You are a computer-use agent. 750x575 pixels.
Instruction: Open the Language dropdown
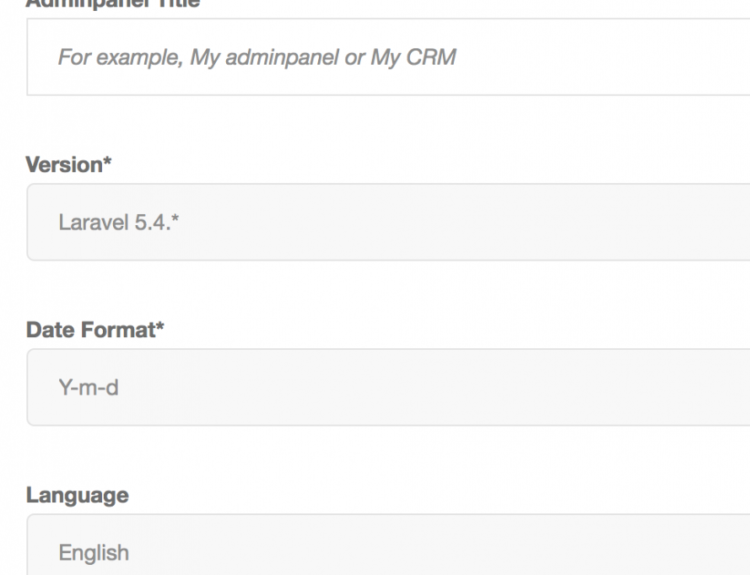(388, 550)
